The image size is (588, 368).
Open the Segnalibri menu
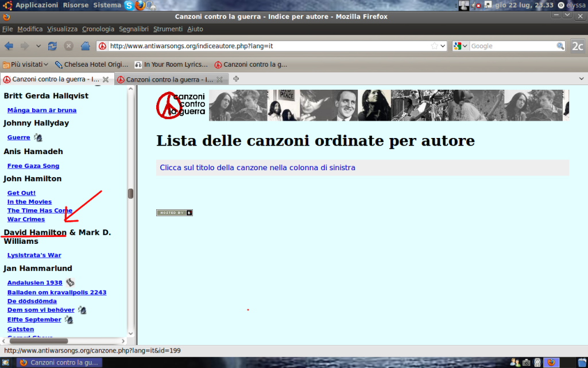click(x=134, y=29)
